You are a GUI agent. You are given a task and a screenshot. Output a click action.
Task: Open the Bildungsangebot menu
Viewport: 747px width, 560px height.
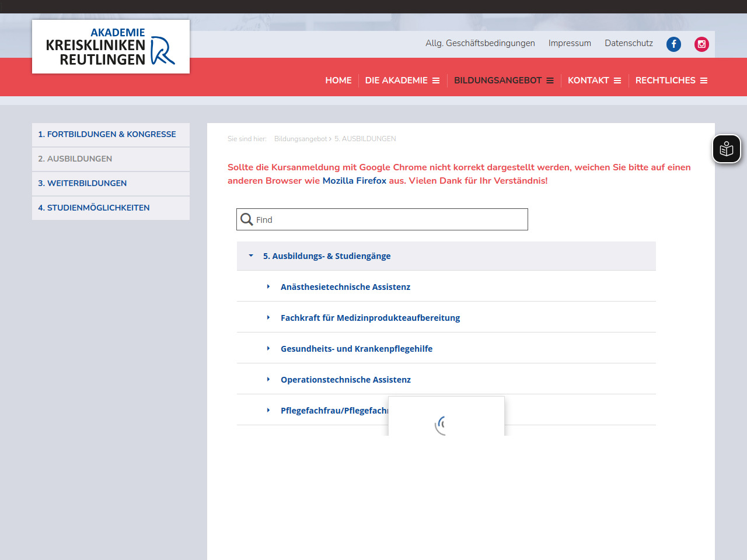498,80
